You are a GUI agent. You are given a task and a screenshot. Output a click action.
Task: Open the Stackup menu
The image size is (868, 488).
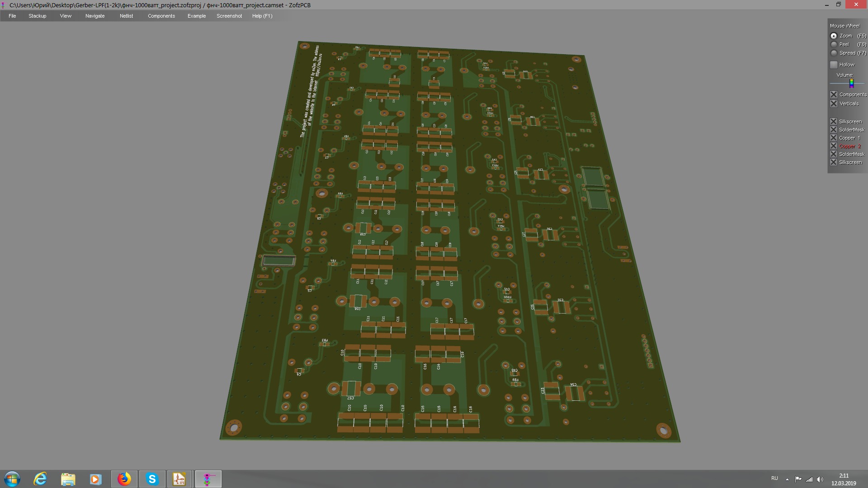[x=38, y=16]
